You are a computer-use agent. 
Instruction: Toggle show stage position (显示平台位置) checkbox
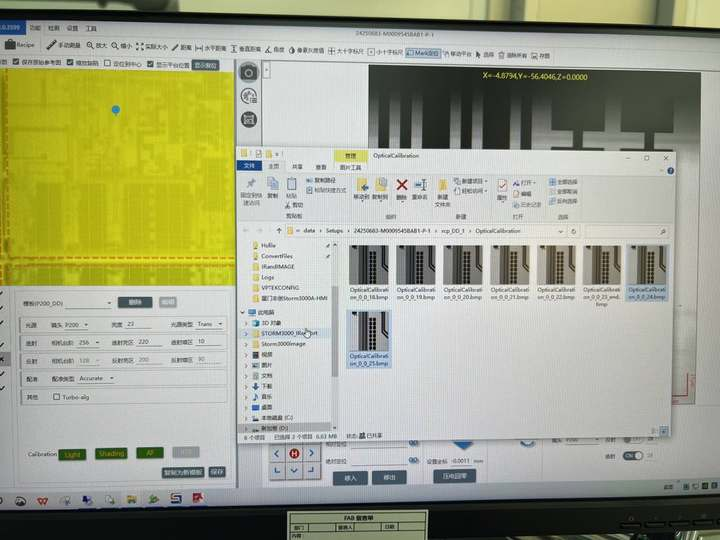pos(150,64)
